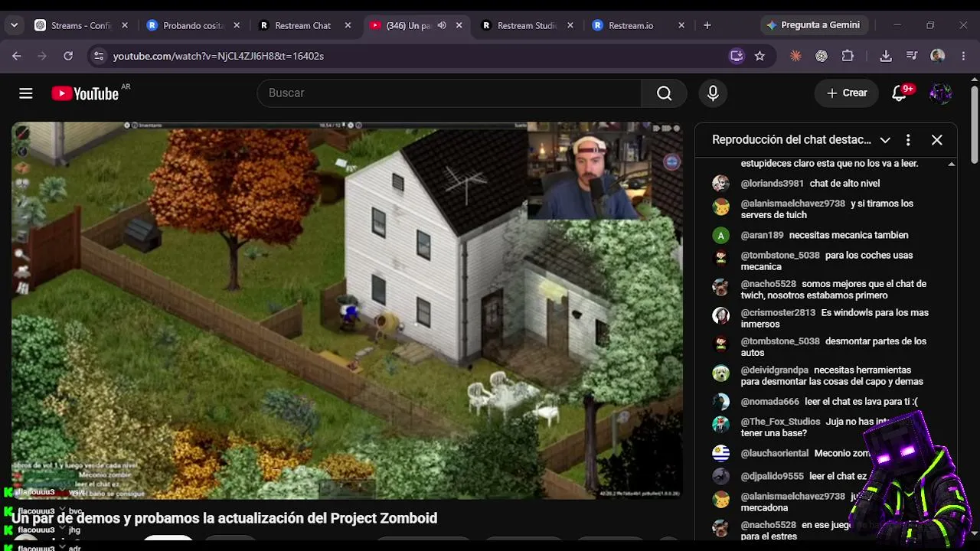Click message "necesitas mecanica tambien"

(848, 236)
